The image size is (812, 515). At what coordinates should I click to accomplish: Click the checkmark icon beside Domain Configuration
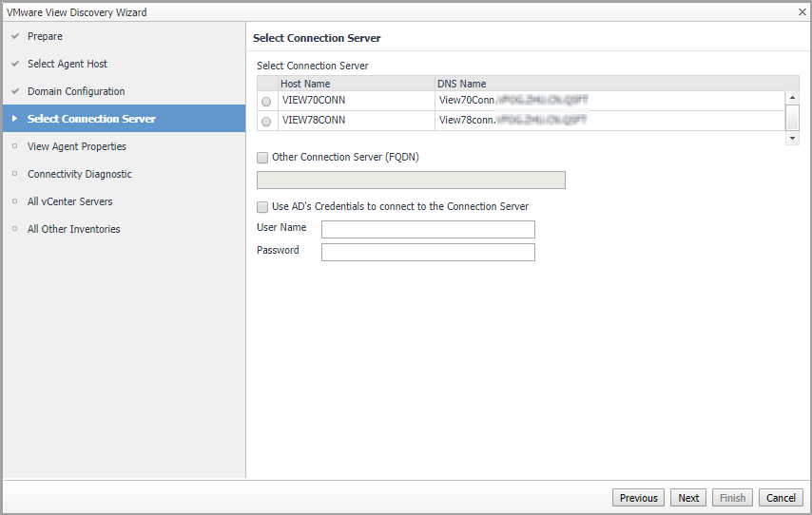[15, 91]
